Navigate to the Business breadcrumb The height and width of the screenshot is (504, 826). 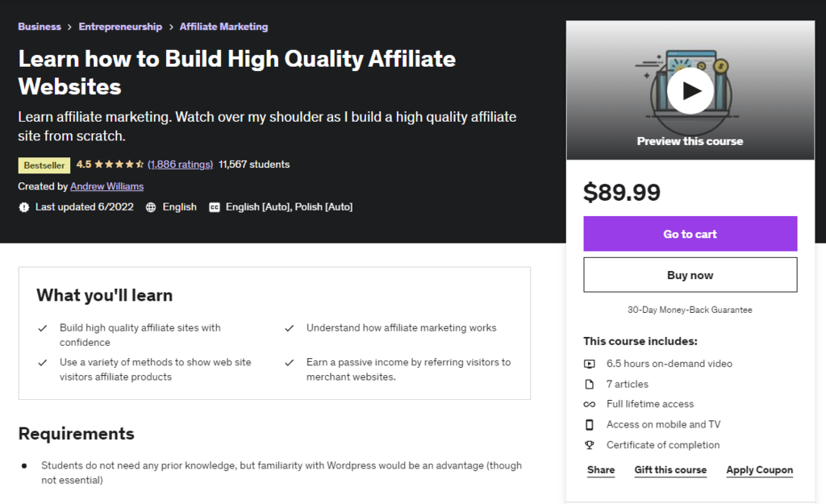pos(39,26)
